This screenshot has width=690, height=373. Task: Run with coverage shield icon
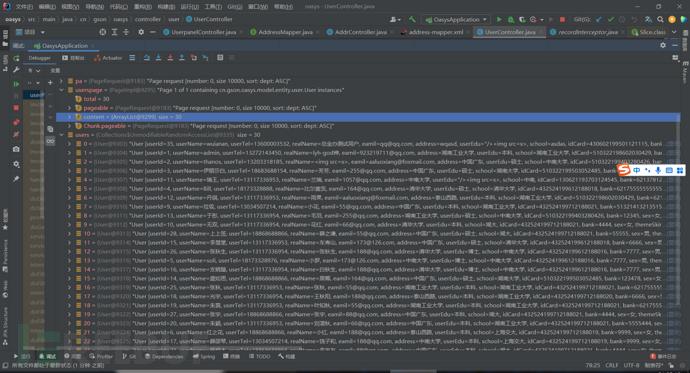522,19
